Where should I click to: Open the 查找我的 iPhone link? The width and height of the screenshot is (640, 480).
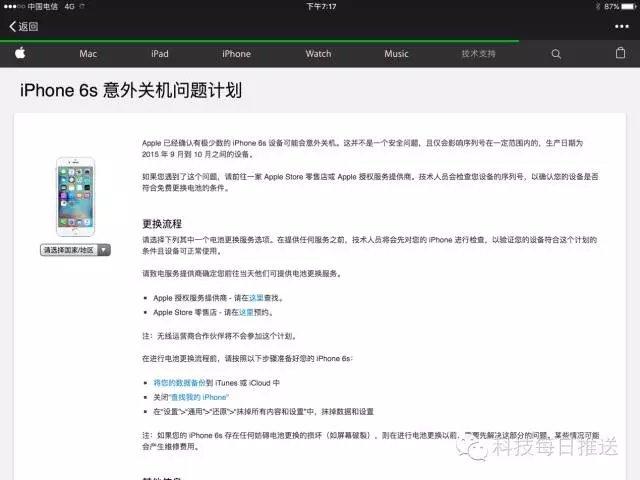click(x=199, y=397)
